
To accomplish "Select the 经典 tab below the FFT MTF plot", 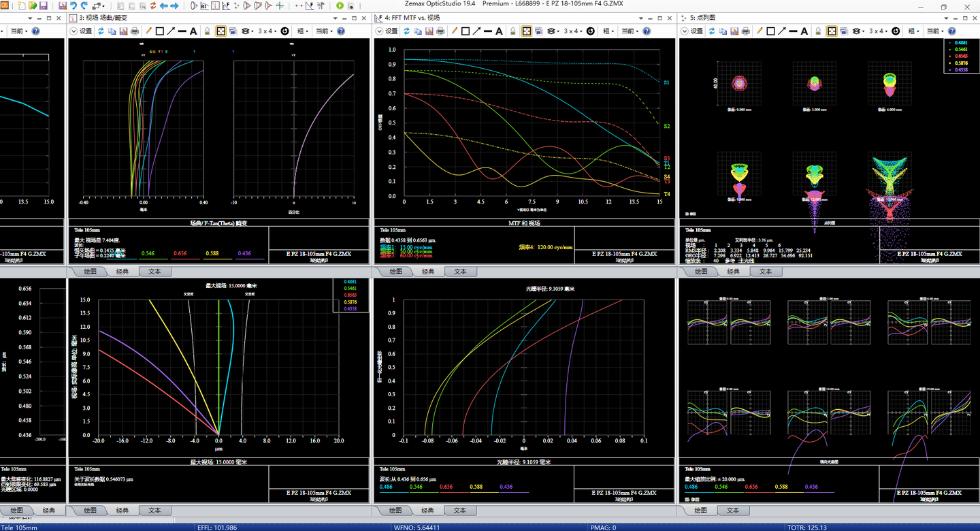I will coord(427,272).
